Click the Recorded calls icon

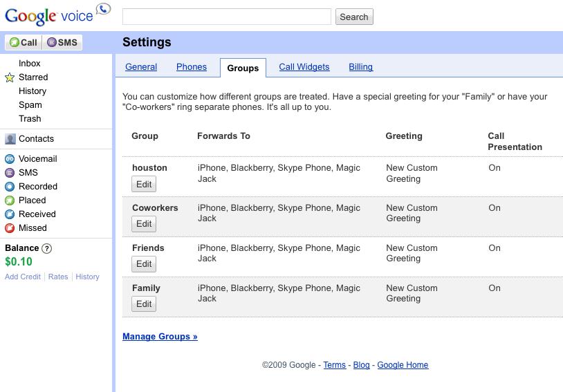pyautogui.click(x=10, y=187)
